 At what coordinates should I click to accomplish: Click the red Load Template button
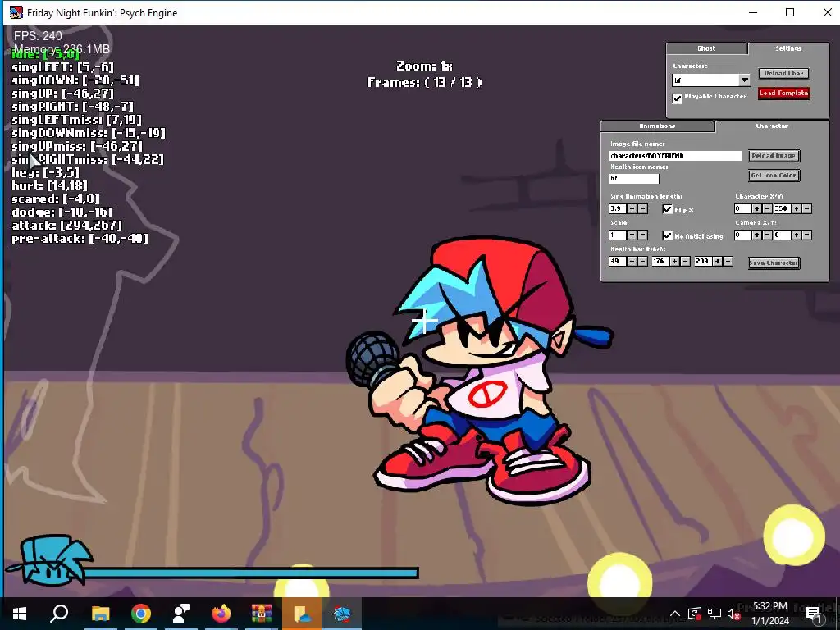click(783, 94)
